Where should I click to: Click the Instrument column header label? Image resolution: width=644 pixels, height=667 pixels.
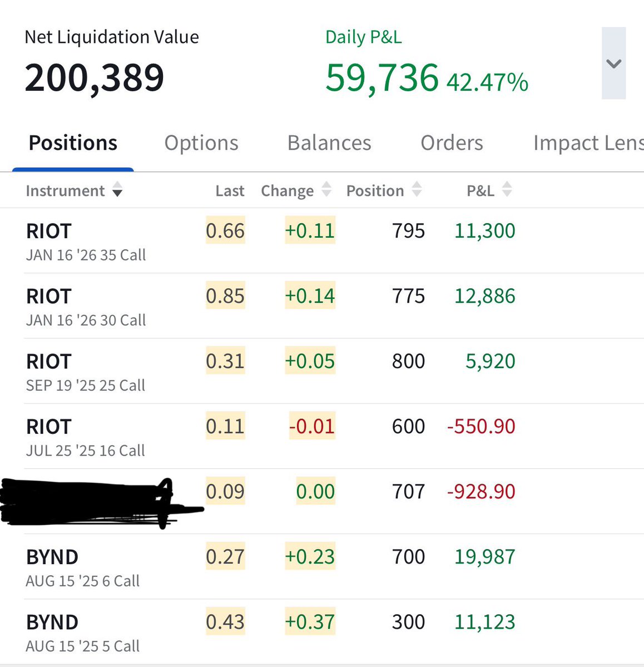click(x=65, y=191)
